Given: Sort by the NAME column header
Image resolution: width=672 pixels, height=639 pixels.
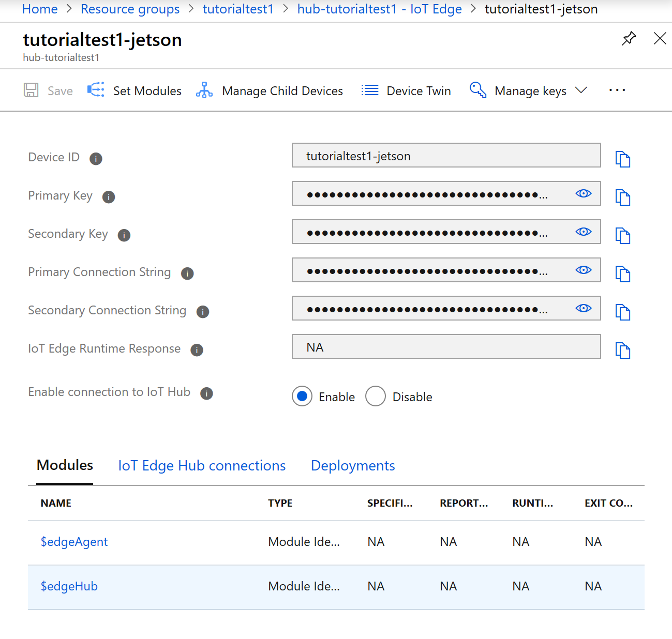Looking at the screenshot, I should click(x=56, y=503).
